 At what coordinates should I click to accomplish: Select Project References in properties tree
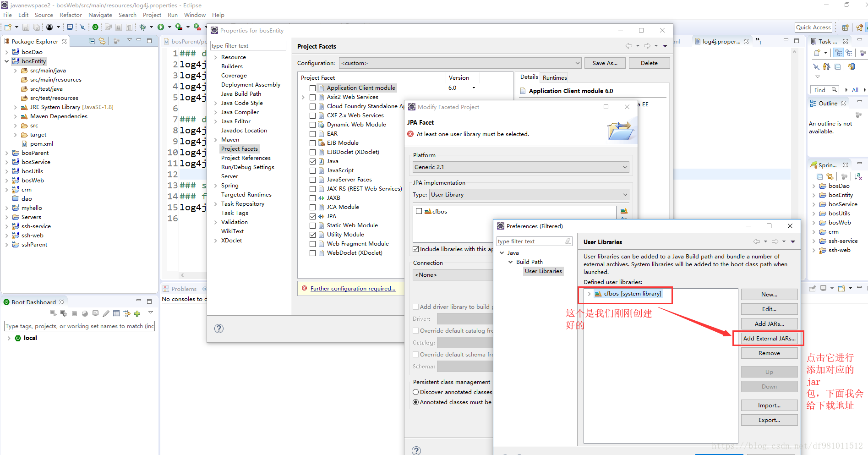(x=246, y=158)
